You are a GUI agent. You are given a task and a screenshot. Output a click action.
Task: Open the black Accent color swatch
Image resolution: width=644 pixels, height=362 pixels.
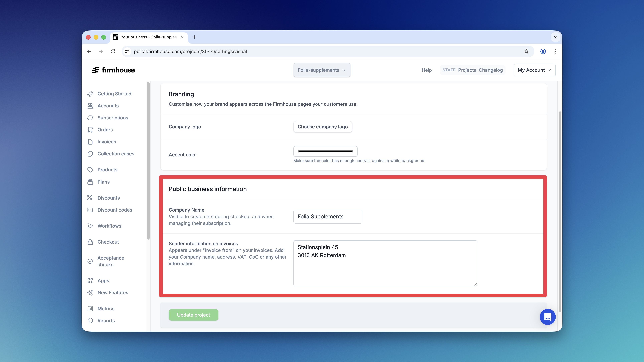click(325, 151)
